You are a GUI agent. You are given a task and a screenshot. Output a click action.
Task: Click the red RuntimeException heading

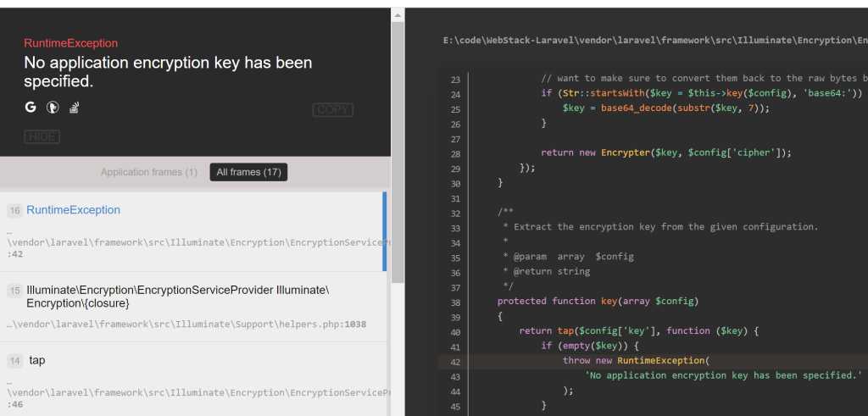click(x=71, y=43)
